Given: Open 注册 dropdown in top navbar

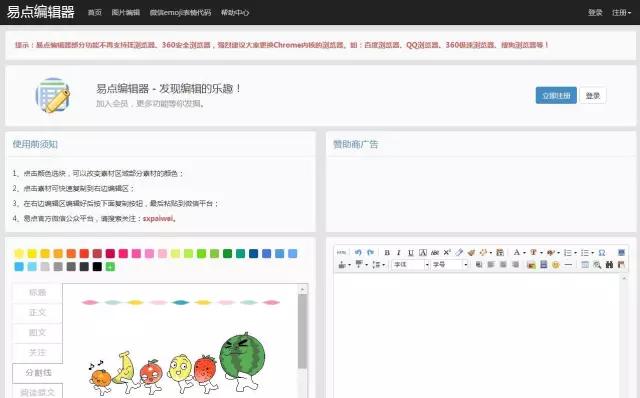Looking at the screenshot, I should (x=621, y=13).
